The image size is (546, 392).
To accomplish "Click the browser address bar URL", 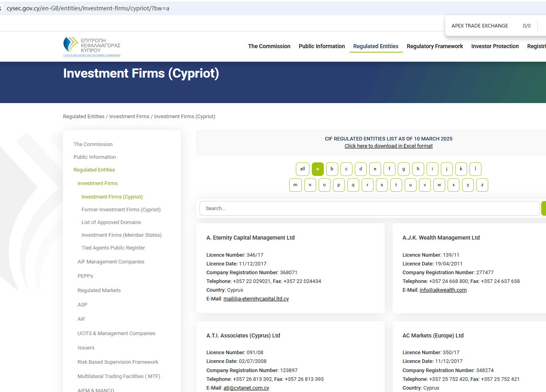I will 88,8.
